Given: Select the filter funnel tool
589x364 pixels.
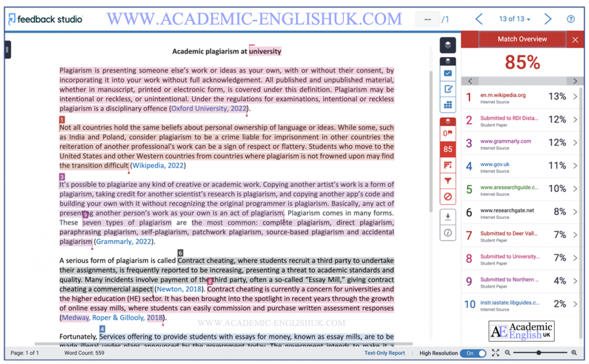Looking at the screenshot, I should (448, 180).
